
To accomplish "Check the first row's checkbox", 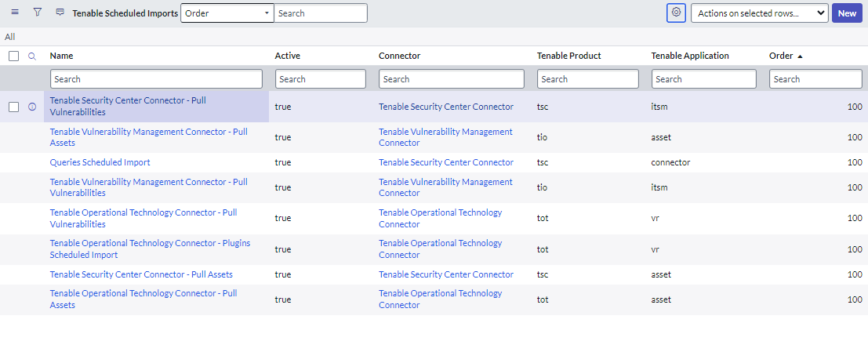I will [x=13, y=107].
